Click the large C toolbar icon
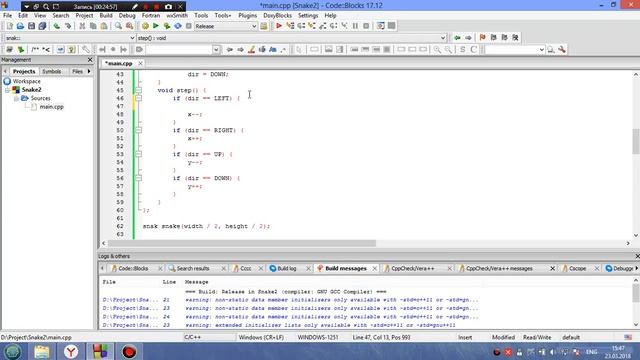The image size is (640, 360). 473,49
